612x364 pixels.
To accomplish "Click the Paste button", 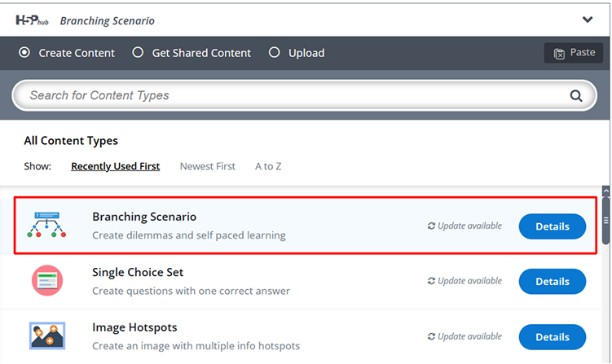I will coord(574,53).
